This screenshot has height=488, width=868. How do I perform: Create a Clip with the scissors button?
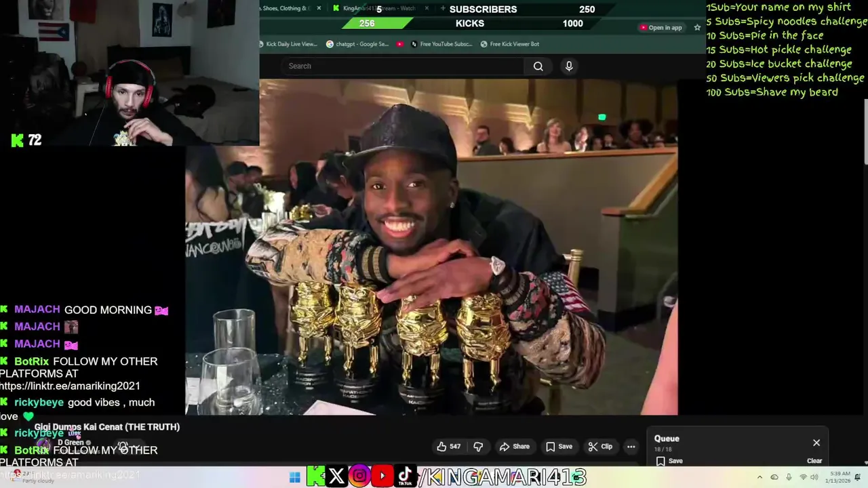point(600,447)
